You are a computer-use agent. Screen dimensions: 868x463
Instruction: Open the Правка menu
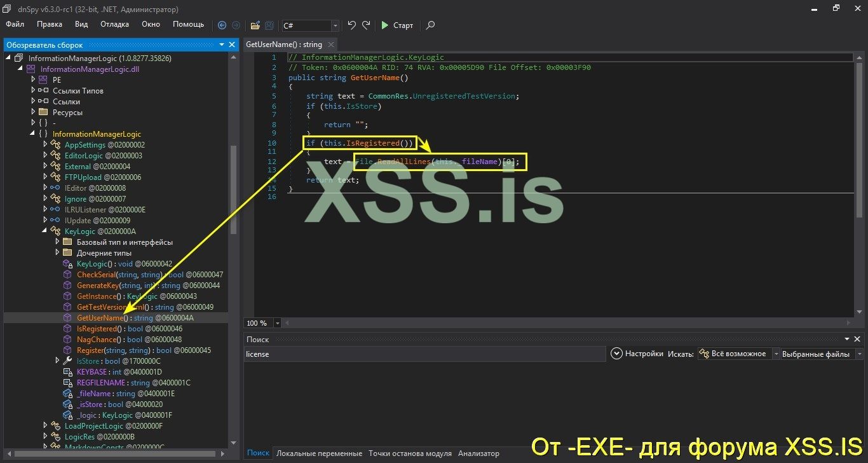click(50, 24)
